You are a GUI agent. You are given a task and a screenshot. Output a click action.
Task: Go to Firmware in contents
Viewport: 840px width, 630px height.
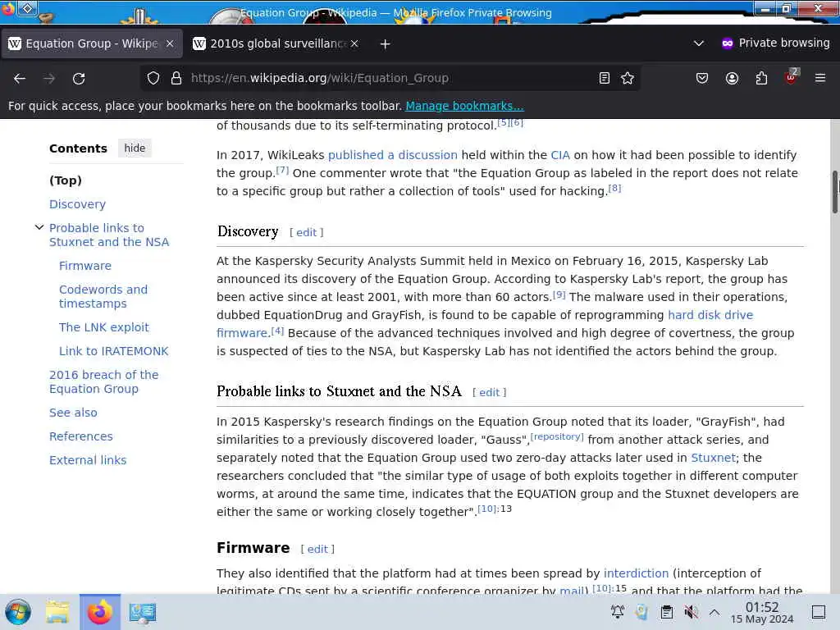[x=85, y=266]
